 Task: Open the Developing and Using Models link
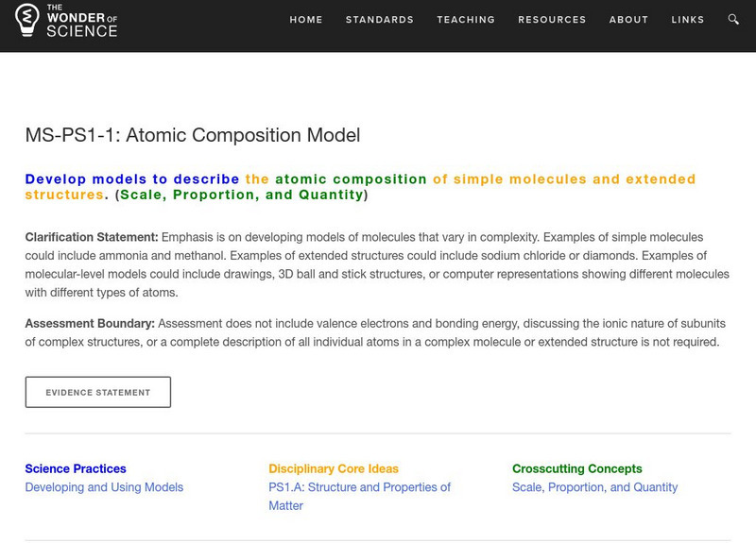point(104,487)
